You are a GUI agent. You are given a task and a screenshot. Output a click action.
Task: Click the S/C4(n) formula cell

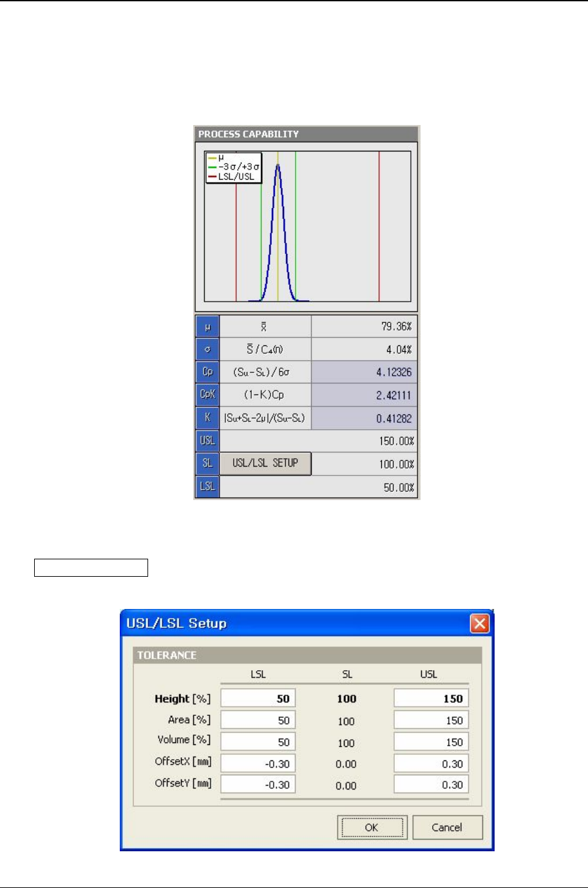[265, 349]
